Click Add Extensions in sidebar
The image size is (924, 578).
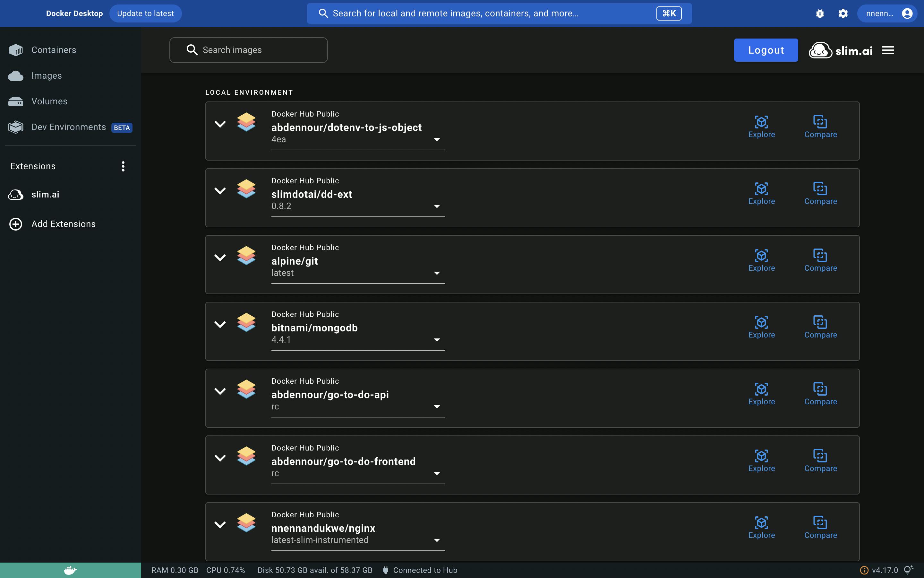coord(70,224)
